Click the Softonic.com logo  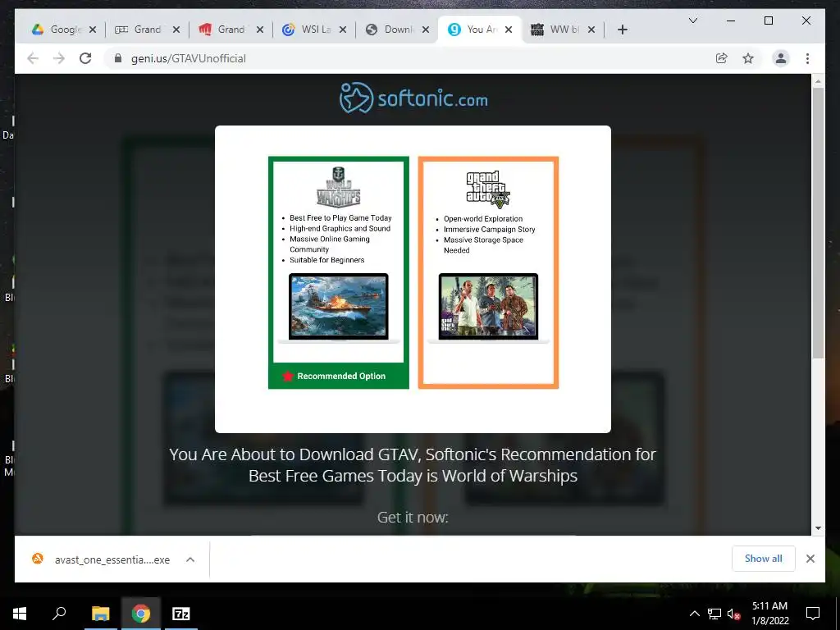pos(413,98)
